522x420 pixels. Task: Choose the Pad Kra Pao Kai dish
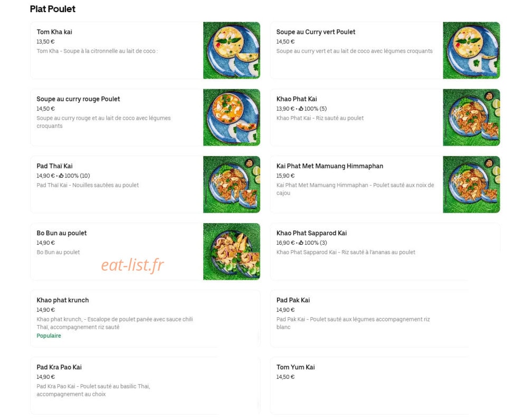[145, 386]
